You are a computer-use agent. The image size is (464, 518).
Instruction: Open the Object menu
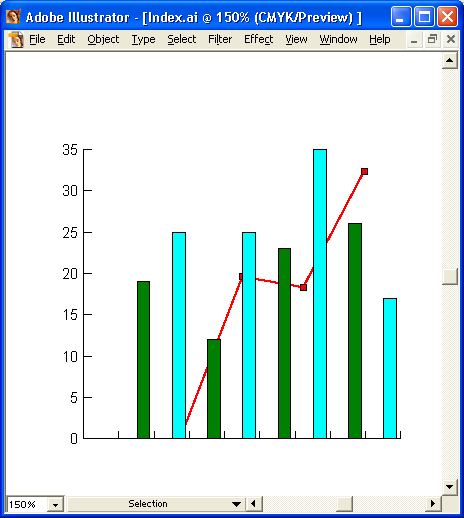pyautogui.click(x=103, y=40)
